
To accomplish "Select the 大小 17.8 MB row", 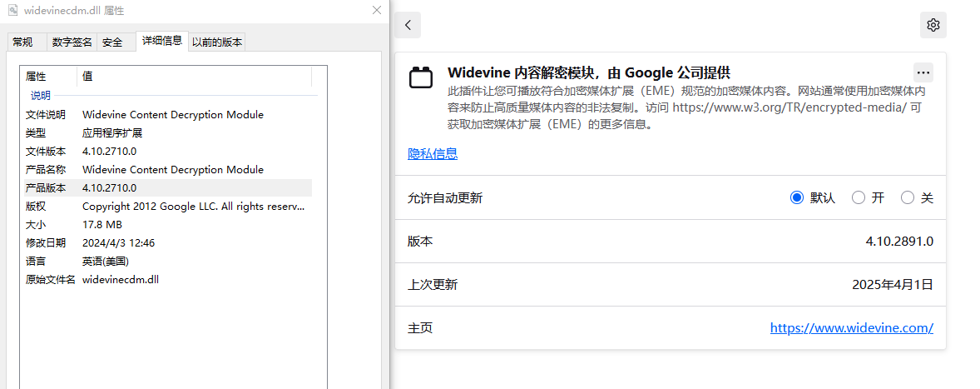I will click(167, 225).
